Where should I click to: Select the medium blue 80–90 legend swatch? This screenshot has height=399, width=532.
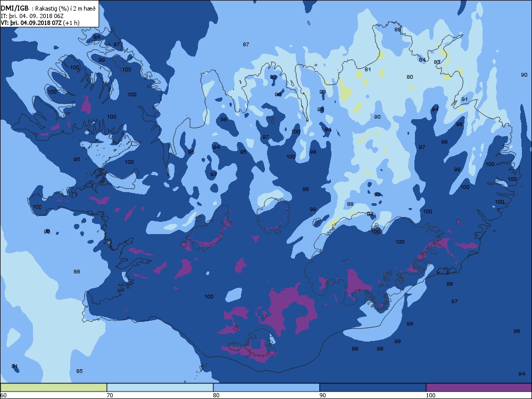point(267,387)
